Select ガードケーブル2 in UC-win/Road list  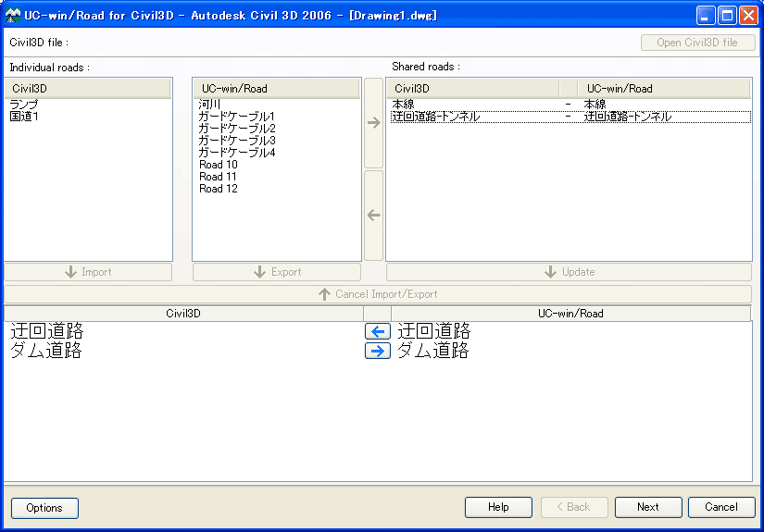click(237, 129)
